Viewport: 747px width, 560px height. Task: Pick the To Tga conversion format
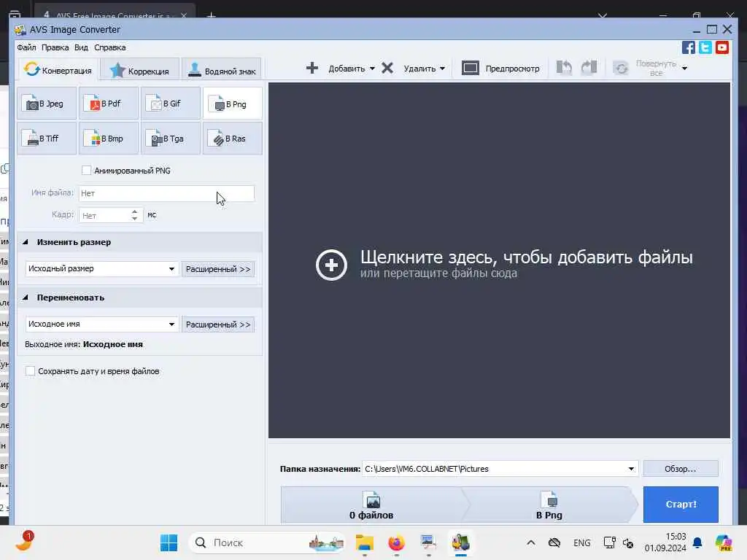click(x=171, y=139)
